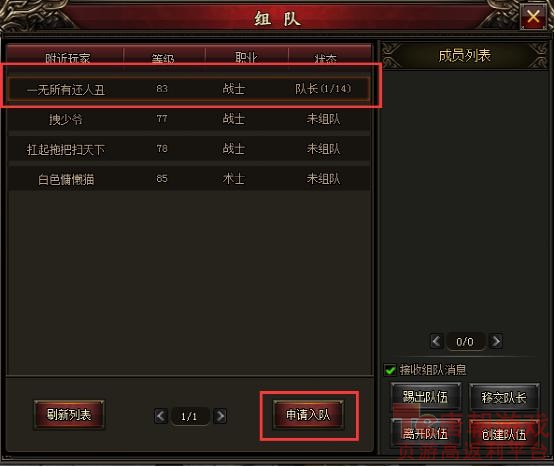Viewport: 555px width, 467px height.
Task: Click previous page arrow in member list
Action: coord(436,341)
